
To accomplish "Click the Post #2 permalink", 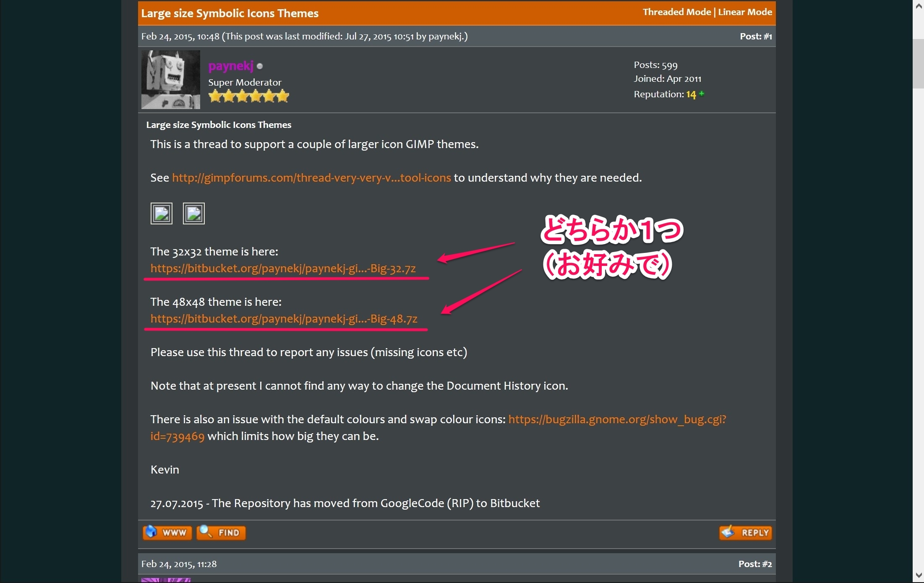I will (x=767, y=564).
